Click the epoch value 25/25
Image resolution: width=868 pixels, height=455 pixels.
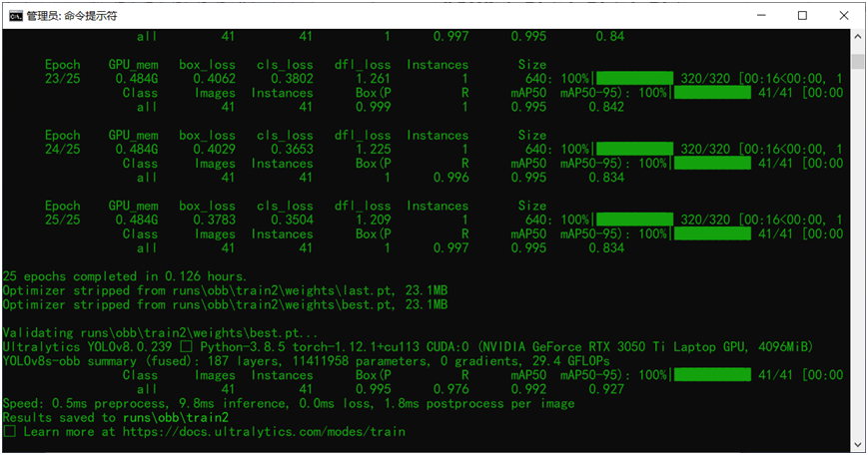pyautogui.click(x=63, y=220)
